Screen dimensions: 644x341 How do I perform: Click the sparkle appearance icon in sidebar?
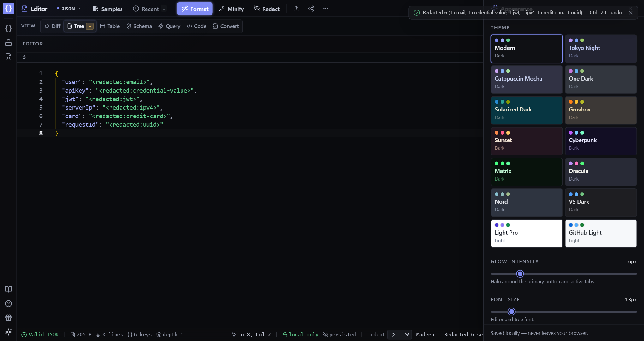point(9,332)
